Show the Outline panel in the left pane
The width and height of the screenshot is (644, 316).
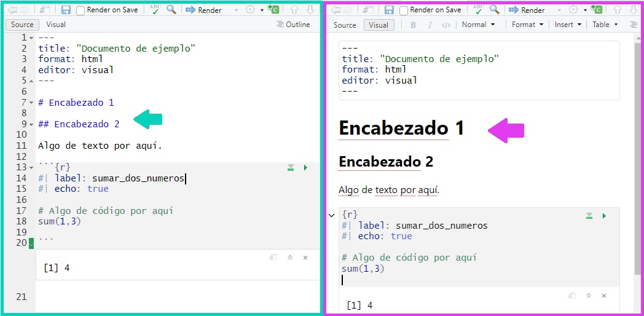[293, 25]
